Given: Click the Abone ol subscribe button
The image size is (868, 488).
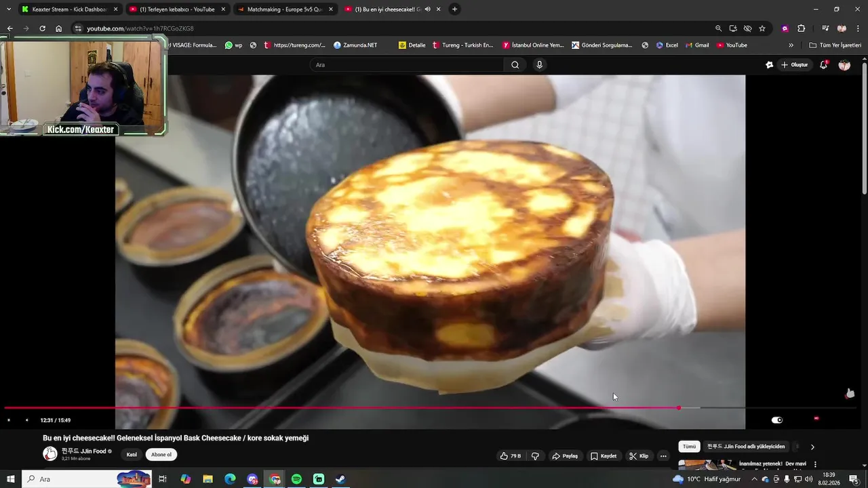Looking at the screenshot, I should coord(161,455).
